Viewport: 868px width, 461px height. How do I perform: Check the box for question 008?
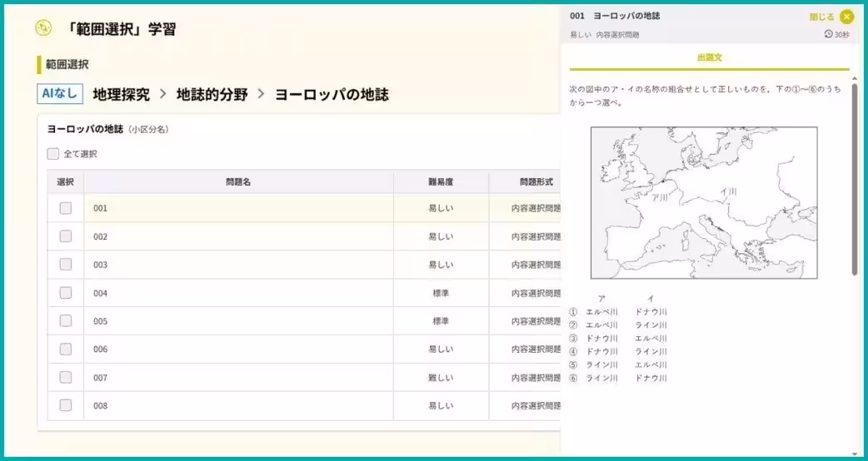pyautogui.click(x=66, y=405)
